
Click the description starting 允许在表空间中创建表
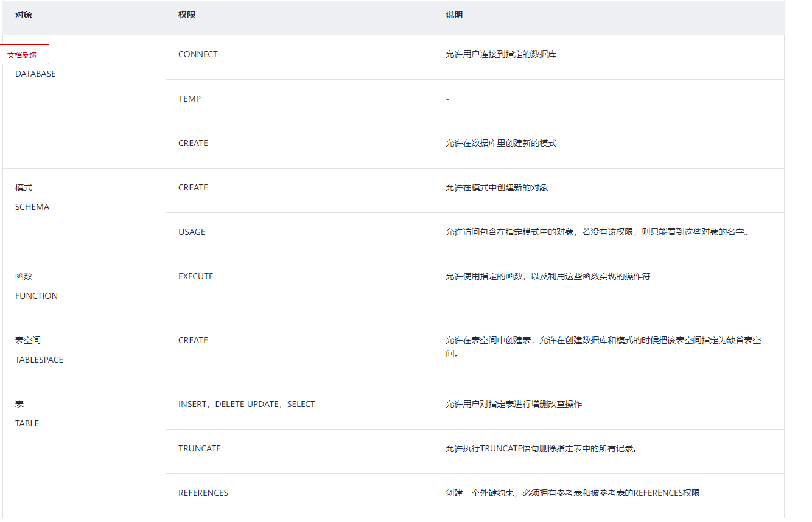point(603,347)
